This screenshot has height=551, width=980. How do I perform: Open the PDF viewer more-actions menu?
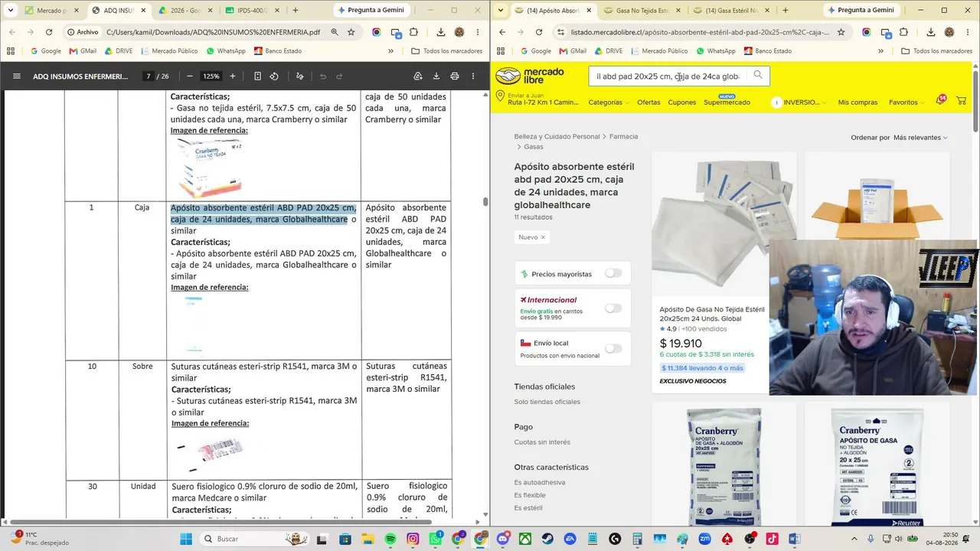[473, 77]
